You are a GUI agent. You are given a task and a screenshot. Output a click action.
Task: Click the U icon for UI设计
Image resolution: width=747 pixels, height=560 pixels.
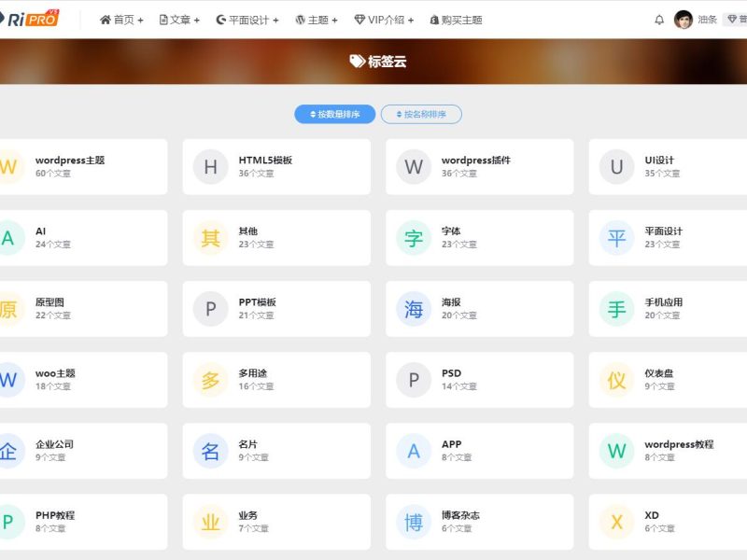point(616,167)
